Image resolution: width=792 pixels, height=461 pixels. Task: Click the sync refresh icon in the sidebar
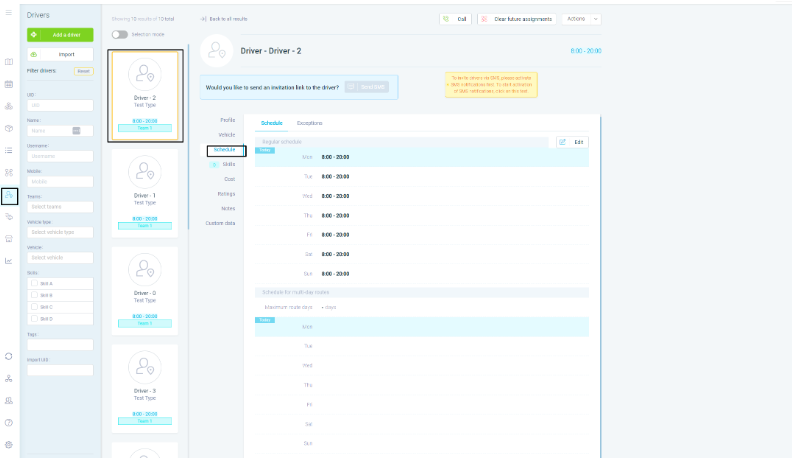click(x=9, y=356)
